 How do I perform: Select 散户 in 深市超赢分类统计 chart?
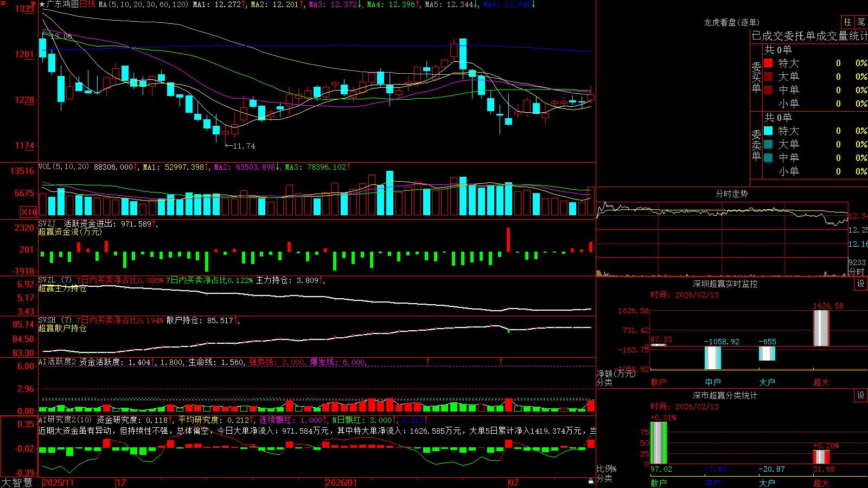659,483
